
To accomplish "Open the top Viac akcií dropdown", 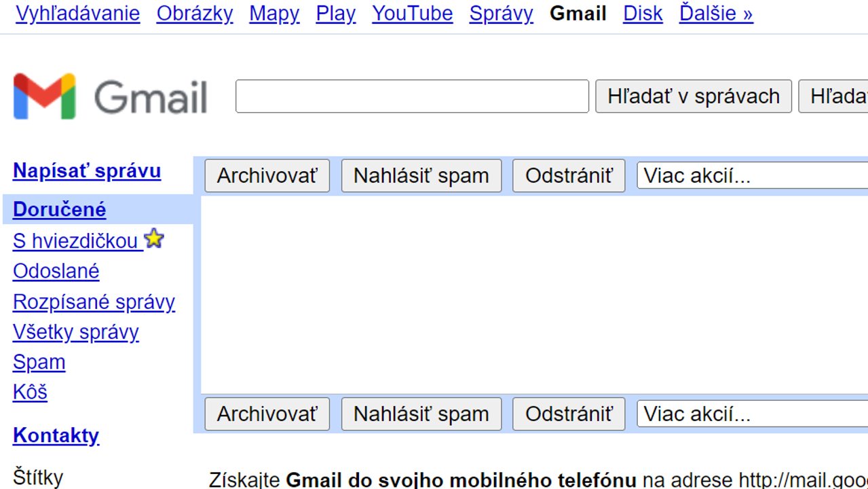I will point(751,176).
